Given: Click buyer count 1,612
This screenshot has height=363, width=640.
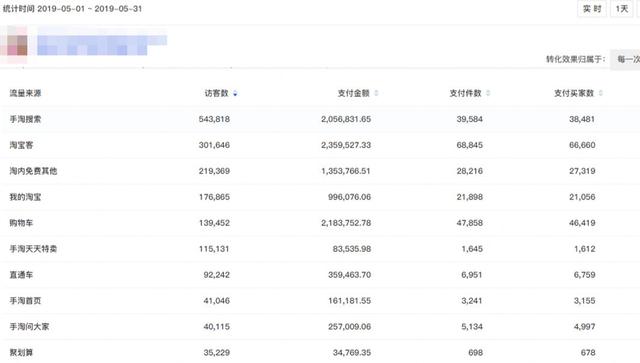Looking at the screenshot, I should click(584, 249).
